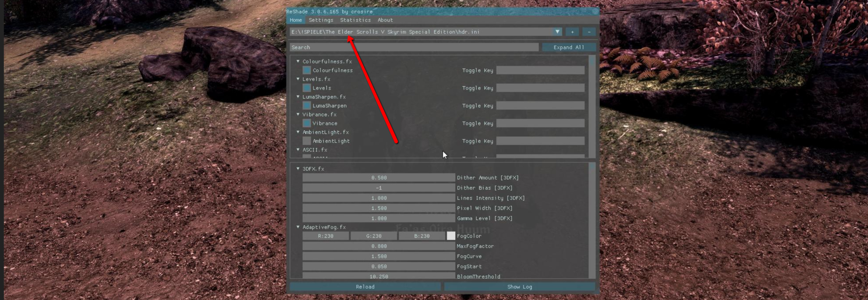The width and height of the screenshot is (868, 300).
Task: Click the Expand All button
Action: [x=568, y=47]
